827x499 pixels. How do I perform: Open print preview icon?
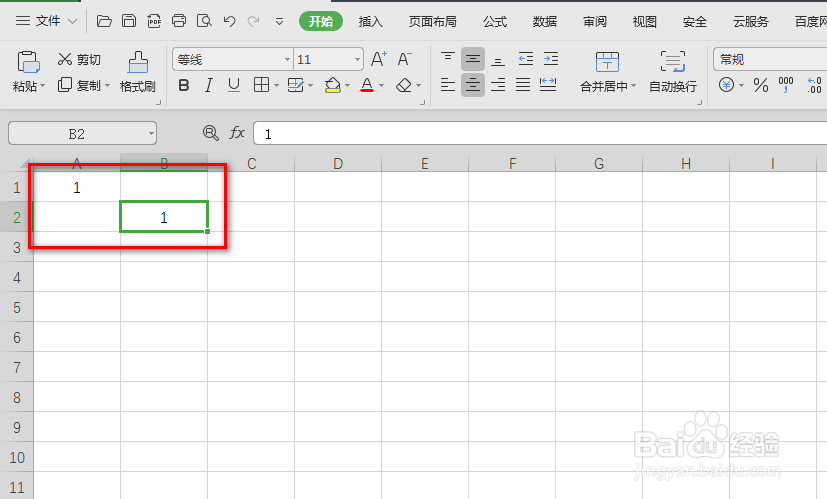click(x=204, y=21)
